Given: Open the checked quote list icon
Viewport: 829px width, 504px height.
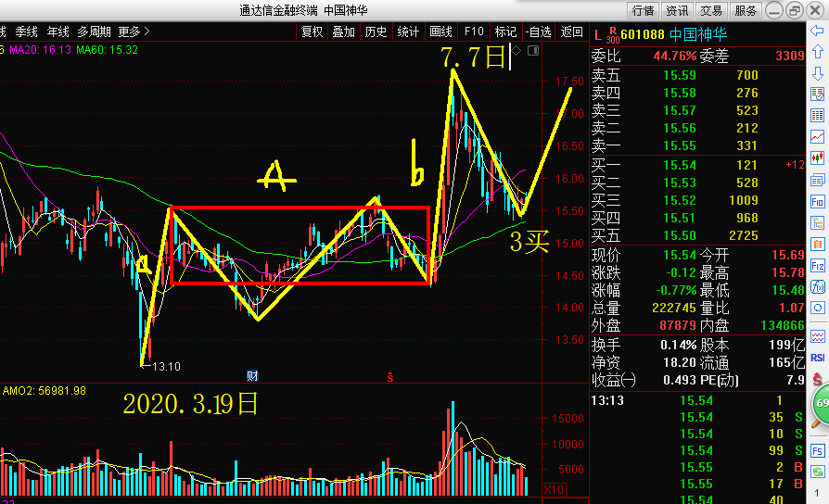Looking at the screenshot, I should 817,94.
